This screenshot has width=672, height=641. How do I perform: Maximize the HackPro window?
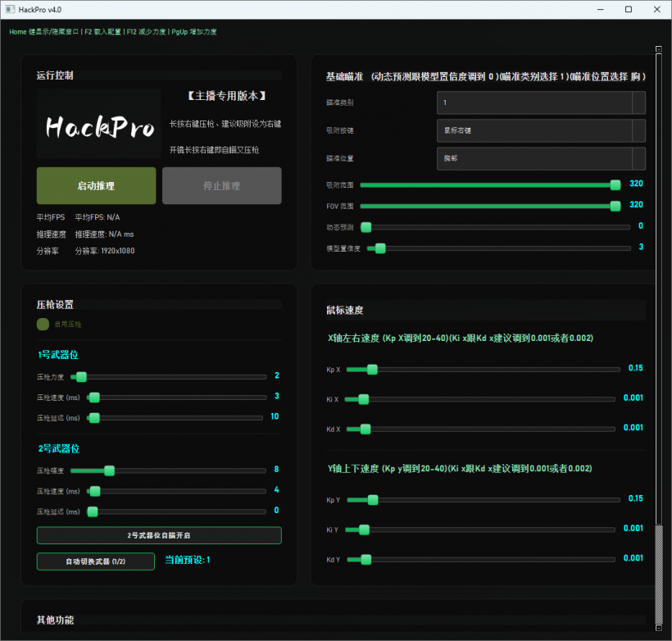click(x=629, y=9)
